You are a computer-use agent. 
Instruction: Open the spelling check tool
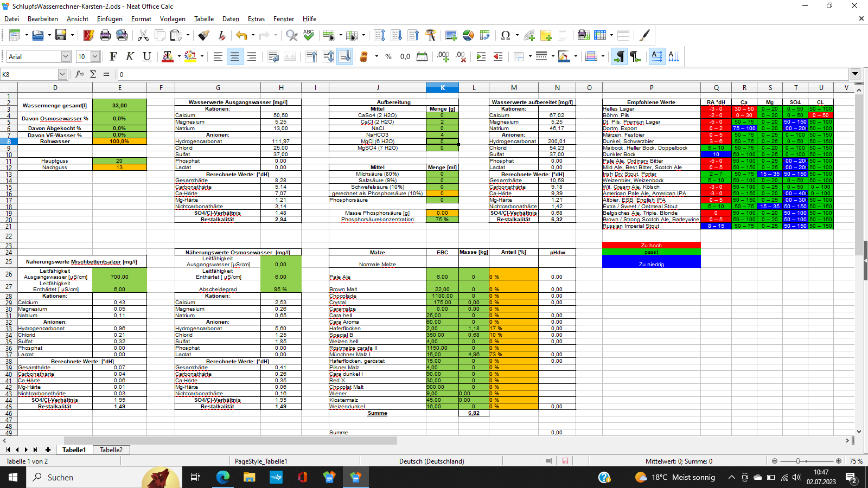coord(309,36)
